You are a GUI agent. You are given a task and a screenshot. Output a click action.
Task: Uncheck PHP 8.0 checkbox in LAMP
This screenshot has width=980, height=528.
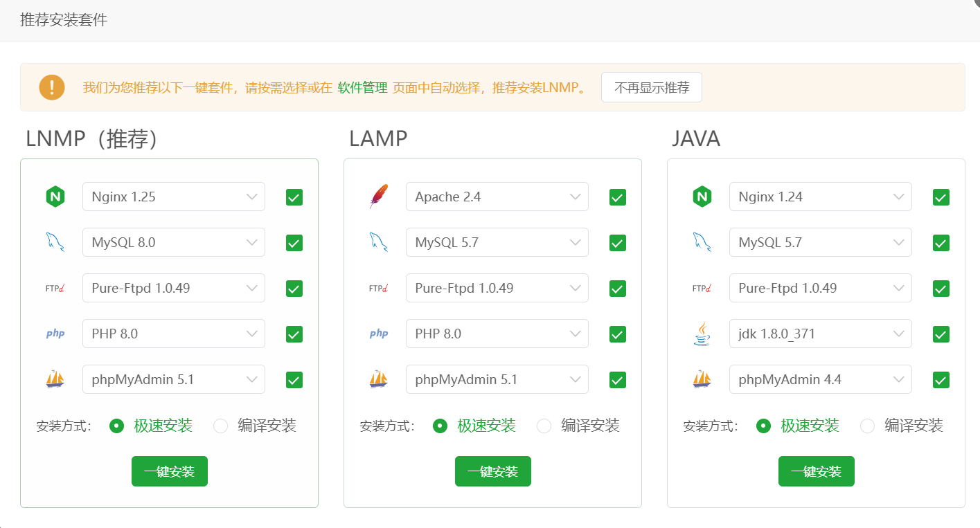618,334
